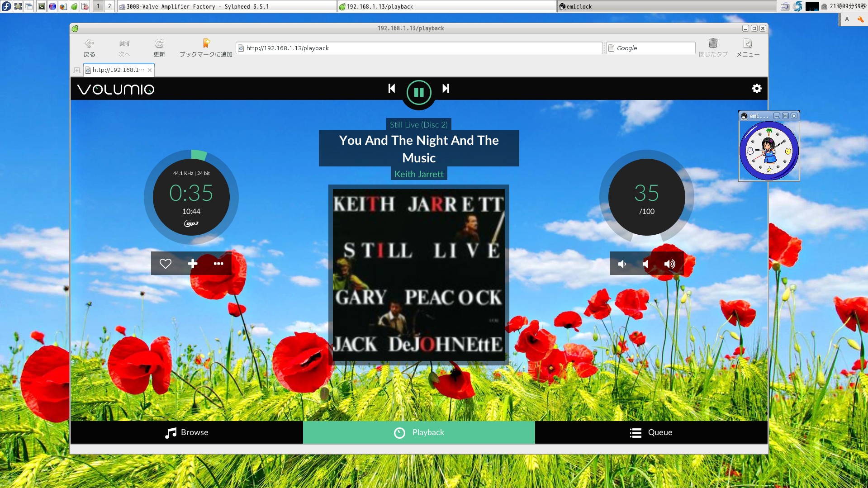Skip to the next track

446,89
